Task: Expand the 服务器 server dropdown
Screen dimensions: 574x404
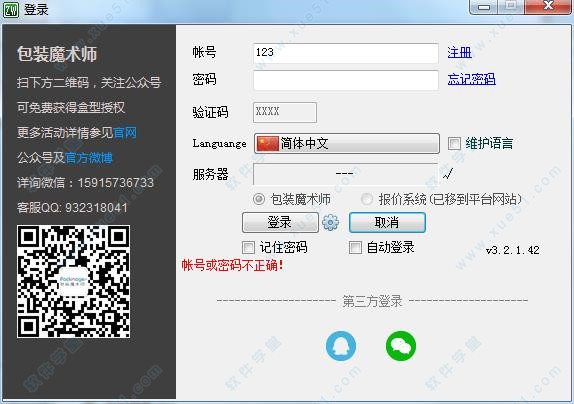Action: pos(346,174)
